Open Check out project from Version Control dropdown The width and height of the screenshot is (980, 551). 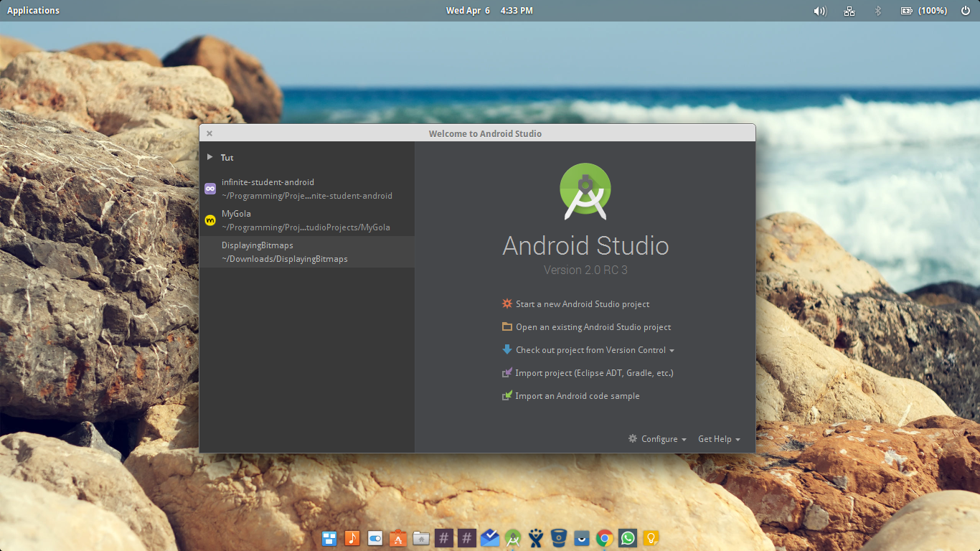click(588, 350)
